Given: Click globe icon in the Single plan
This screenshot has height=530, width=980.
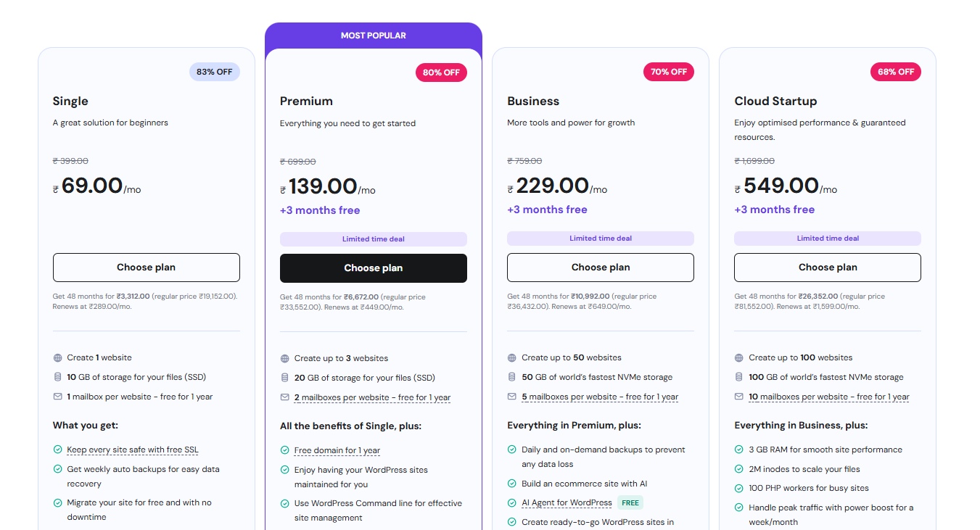Looking at the screenshot, I should pyautogui.click(x=58, y=358).
